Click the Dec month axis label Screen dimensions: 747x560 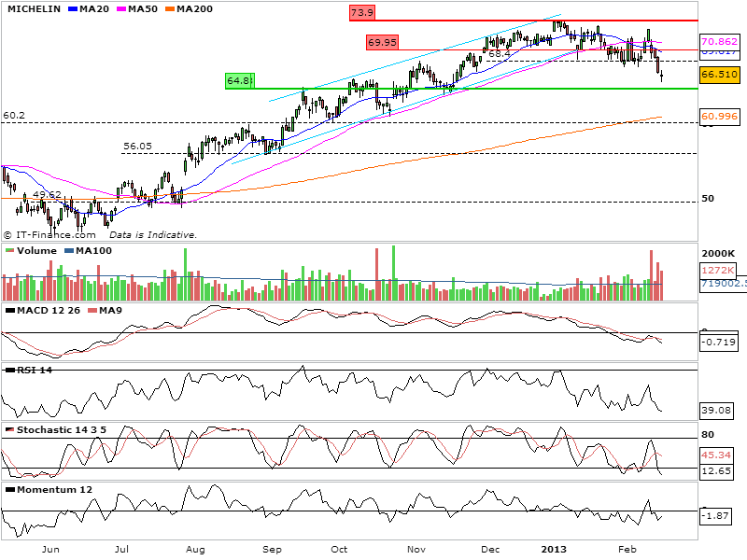pyautogui.click(x=490, y=550)
